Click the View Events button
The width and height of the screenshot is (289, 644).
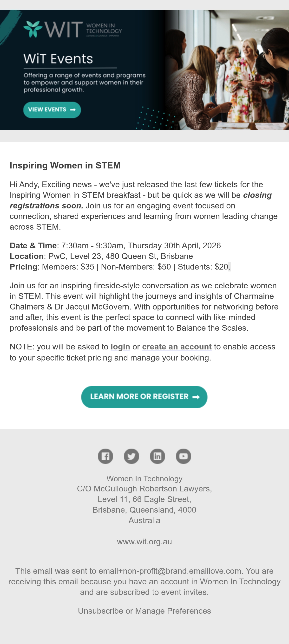(x=52, y=110)
